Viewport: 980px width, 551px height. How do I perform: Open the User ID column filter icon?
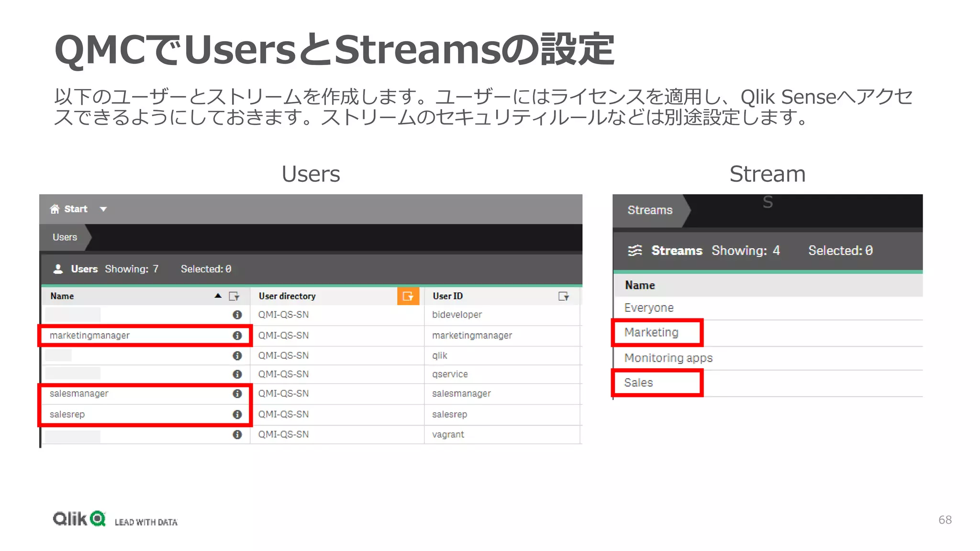(x=564, y=296)
